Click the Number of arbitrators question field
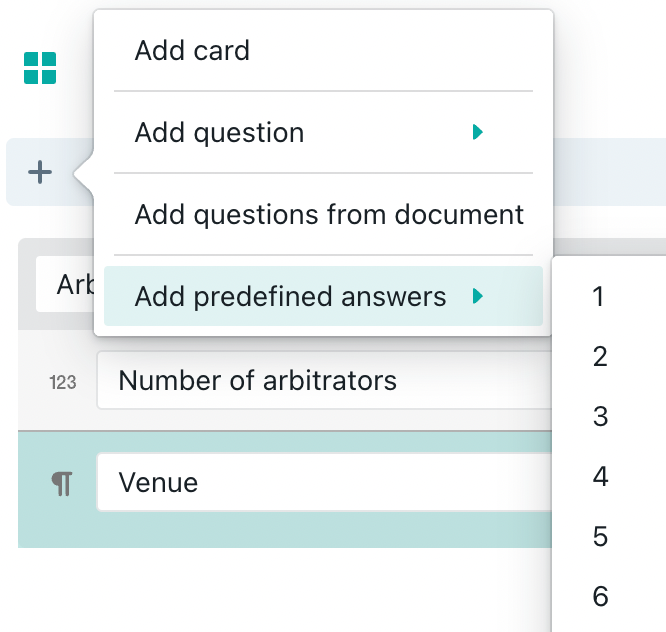Viewport: 666px width, 632px height. pos(320,381)
